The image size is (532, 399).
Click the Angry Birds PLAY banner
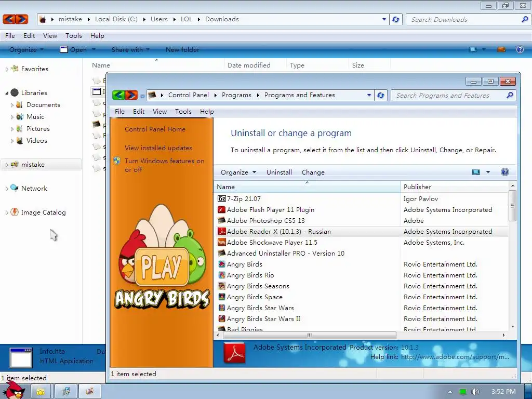coord(162,258)
